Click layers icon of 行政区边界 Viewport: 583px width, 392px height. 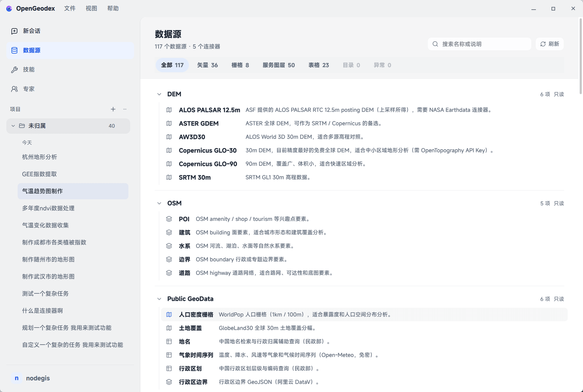click(x=169, y=382)
